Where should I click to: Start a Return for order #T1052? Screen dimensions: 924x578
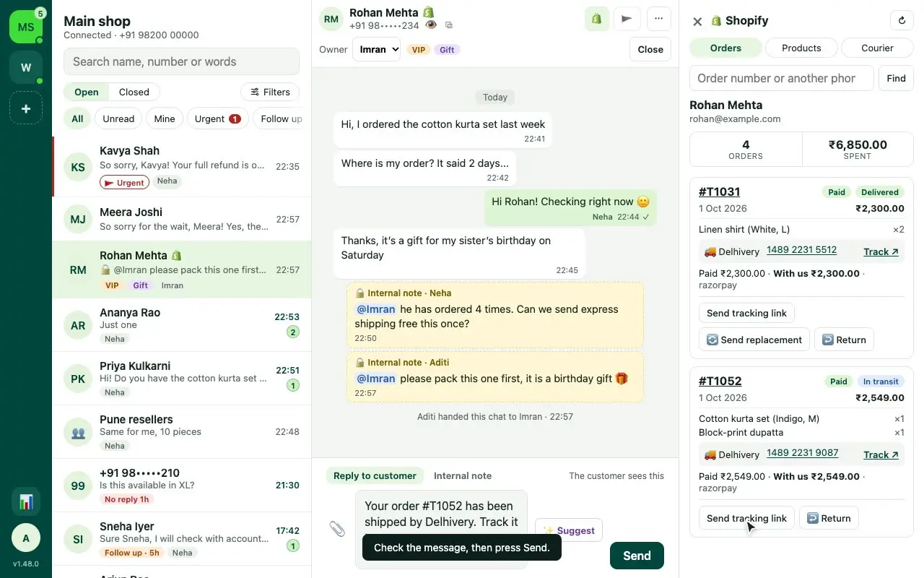[829, 518]
